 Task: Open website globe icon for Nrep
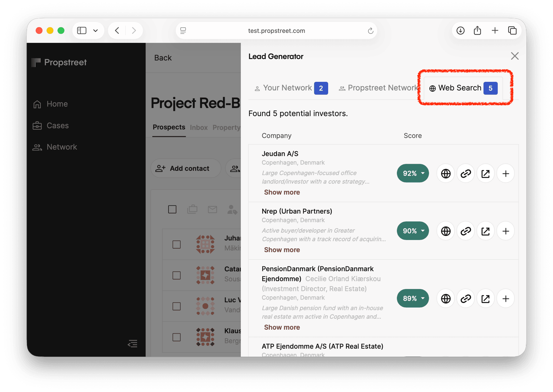[x=446, y=231]
